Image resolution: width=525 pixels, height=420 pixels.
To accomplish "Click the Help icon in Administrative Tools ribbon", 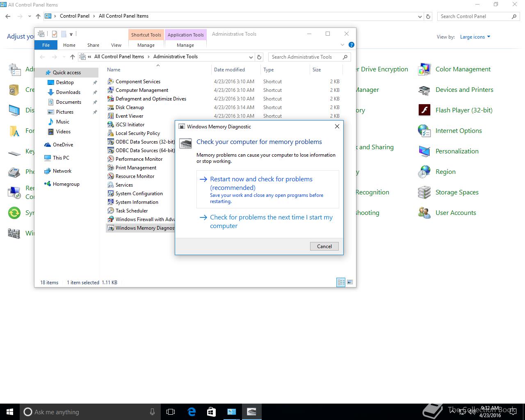I will [x=351, y=45].
